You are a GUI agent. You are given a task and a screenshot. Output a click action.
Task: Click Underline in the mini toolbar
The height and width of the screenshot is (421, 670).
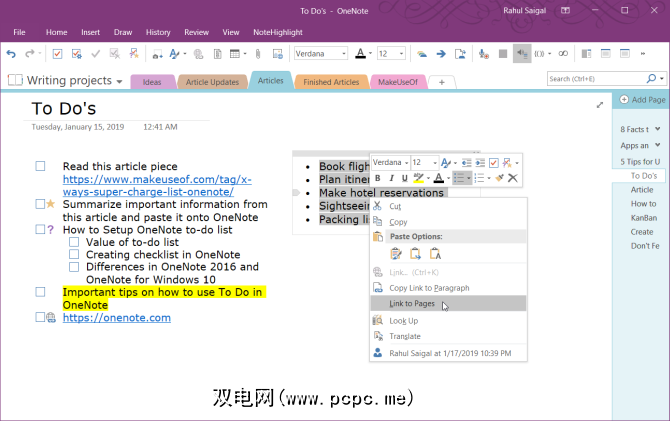406,178
